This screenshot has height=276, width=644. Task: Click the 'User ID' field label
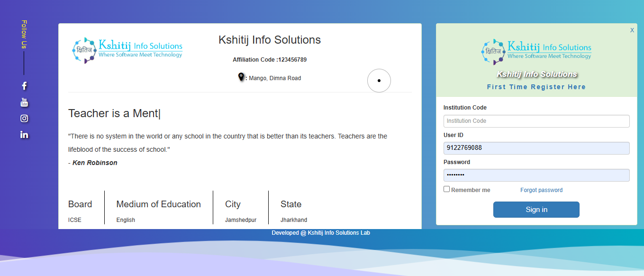tap(454, 135)
